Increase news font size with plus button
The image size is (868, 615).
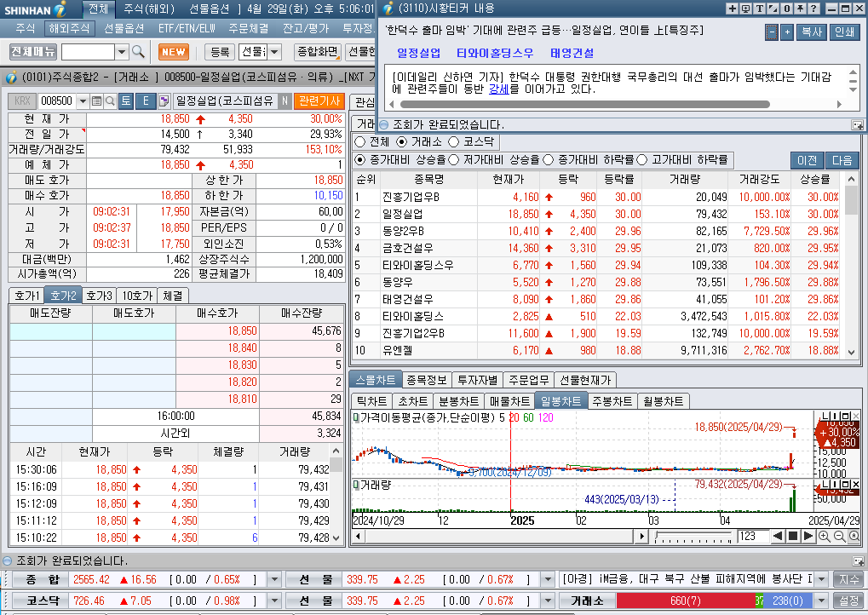pyautogui.click(x=787, y=32)
